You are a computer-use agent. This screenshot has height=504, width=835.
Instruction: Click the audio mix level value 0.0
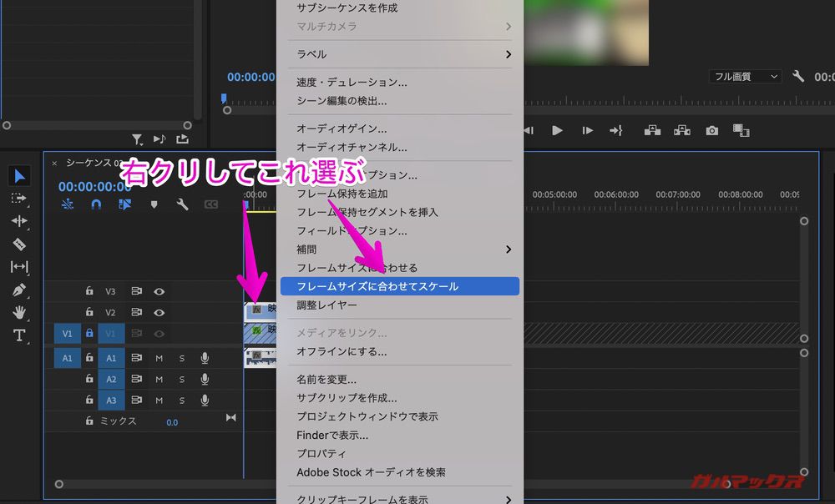click(x=172, y=421)
